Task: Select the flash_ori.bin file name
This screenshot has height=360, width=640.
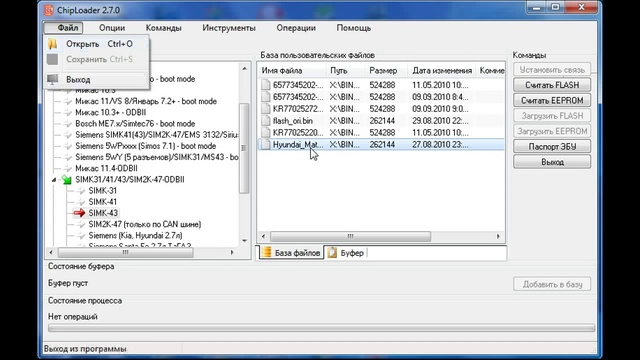Action: pyautogui.click(x=293, y=121)
